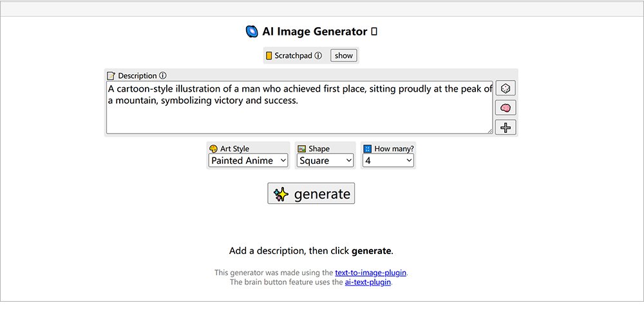
Task: Click the Shape picture icon
Action: coord(301,148)
